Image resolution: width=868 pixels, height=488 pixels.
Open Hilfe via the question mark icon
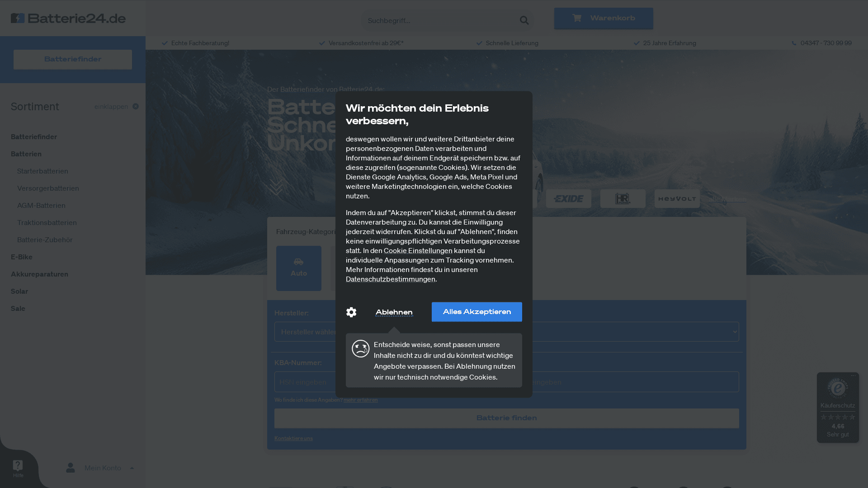[x=18, y=465]
